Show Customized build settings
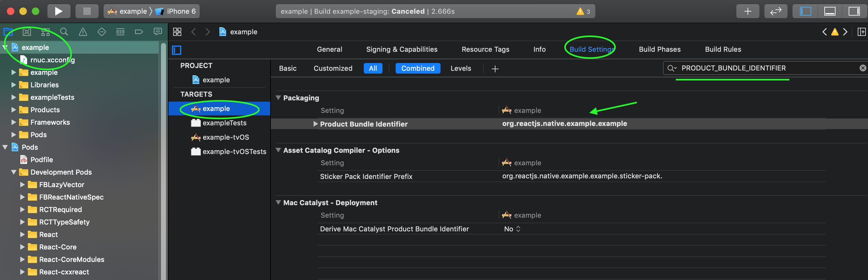 [x=333, y=68]
